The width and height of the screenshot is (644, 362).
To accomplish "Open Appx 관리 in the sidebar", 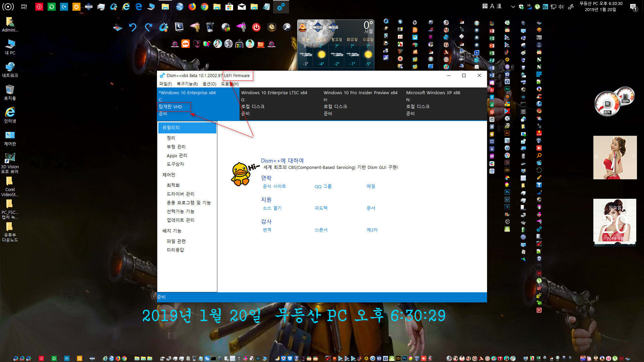I will (x=177, y=156).
